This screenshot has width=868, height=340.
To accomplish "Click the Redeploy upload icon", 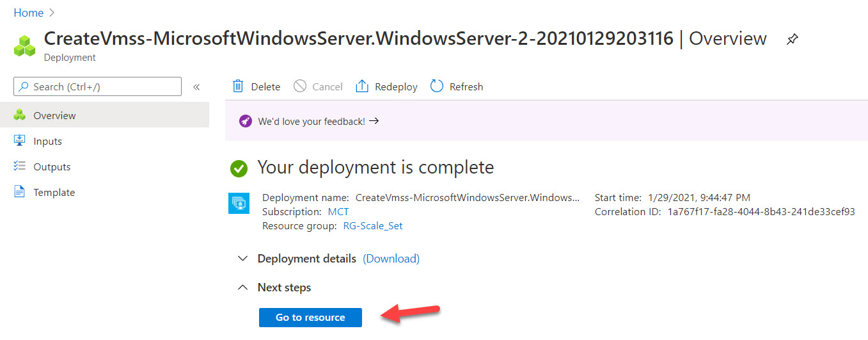I will point(362,86).
